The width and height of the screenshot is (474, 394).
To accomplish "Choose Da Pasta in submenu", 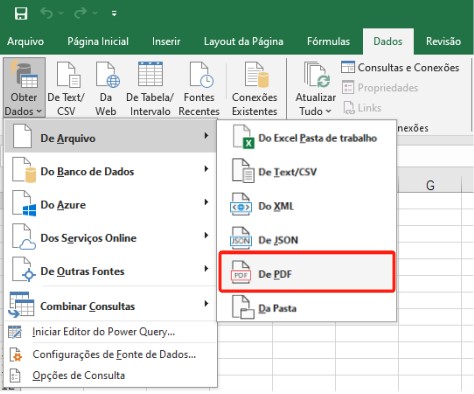I will tap(306, 308).
